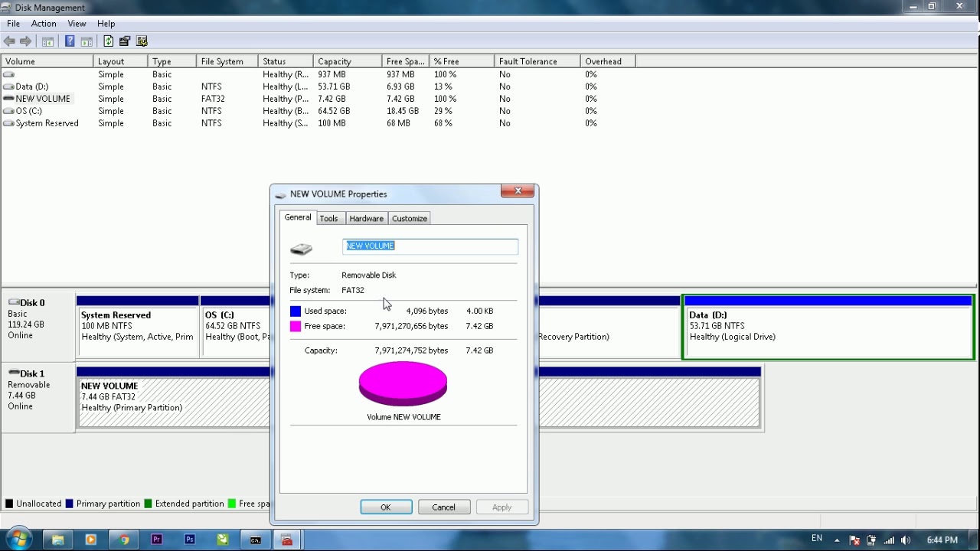Click the Disk 1 Removable label panel
This screenshot has height=551, width=980.
[x=38, y=397]
